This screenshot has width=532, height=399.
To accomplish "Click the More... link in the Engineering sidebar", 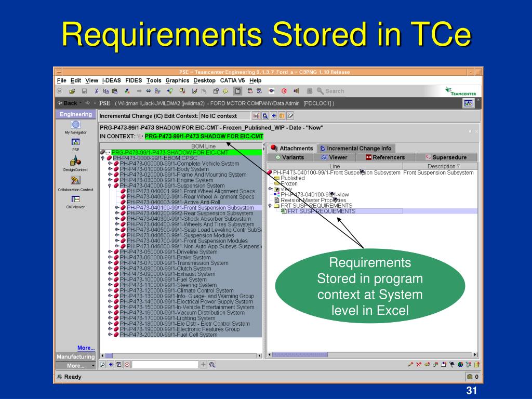I will pyautogui.click(x=86, y=348).
